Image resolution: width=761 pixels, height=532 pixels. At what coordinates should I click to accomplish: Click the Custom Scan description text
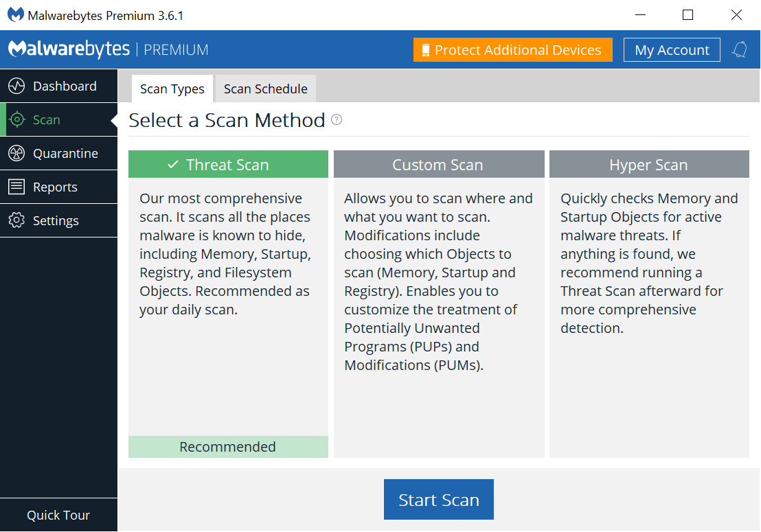[438, 281]
